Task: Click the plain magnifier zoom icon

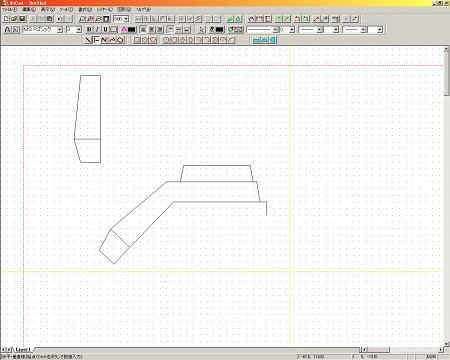Action: (x=82, y=19)
